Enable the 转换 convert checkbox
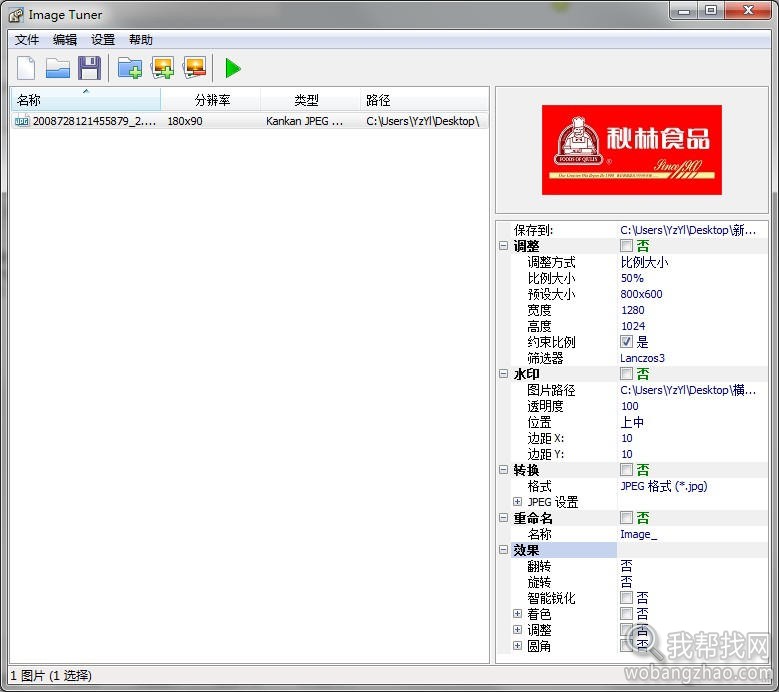The height and width of the screenshot is (692, 779). point(626,470)
